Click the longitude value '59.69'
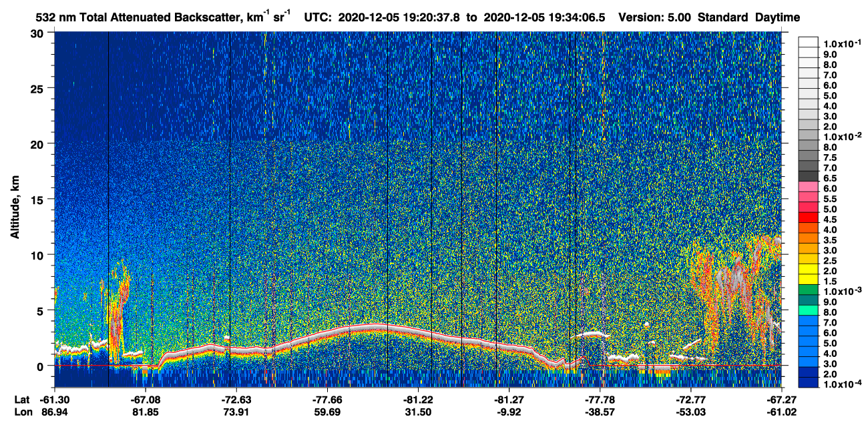Image resolution: width=868 pixels, height=445 pixels. click(327, 412)
